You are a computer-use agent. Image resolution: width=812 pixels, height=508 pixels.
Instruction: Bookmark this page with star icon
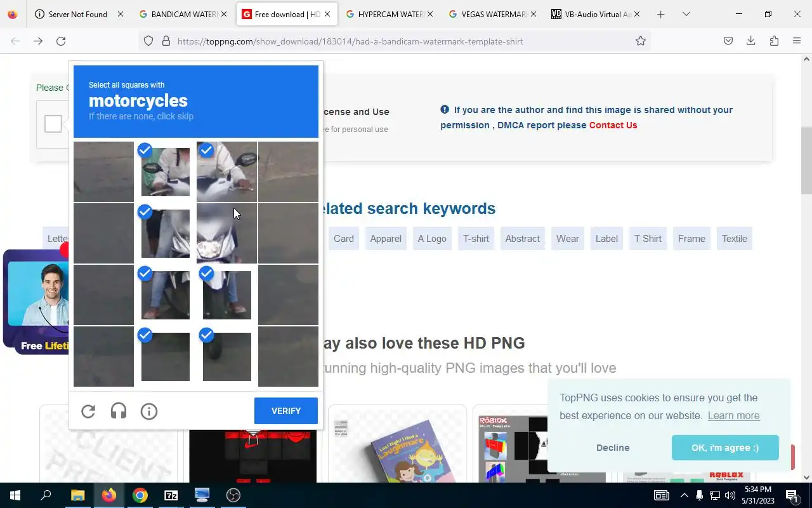point(641,41)
